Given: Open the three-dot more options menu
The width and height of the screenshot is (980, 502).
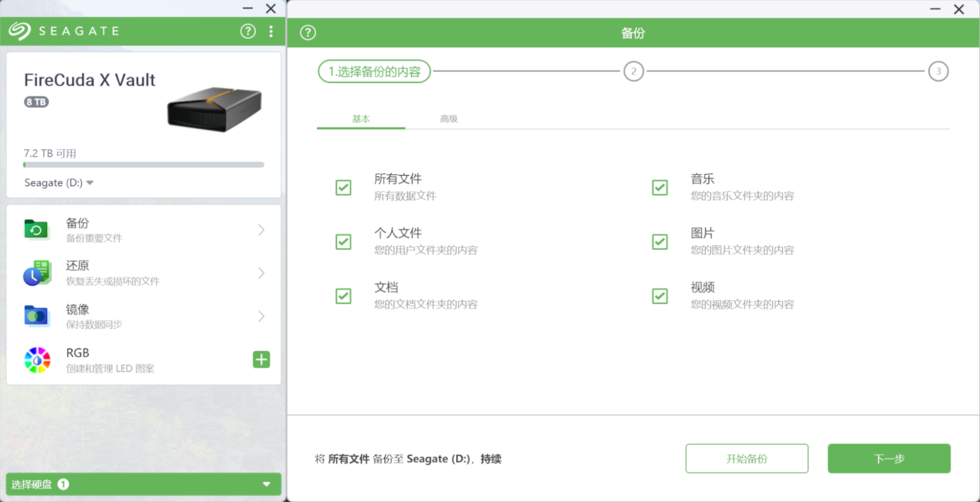Looking at the screenshot, I should (x=271, y=31).
